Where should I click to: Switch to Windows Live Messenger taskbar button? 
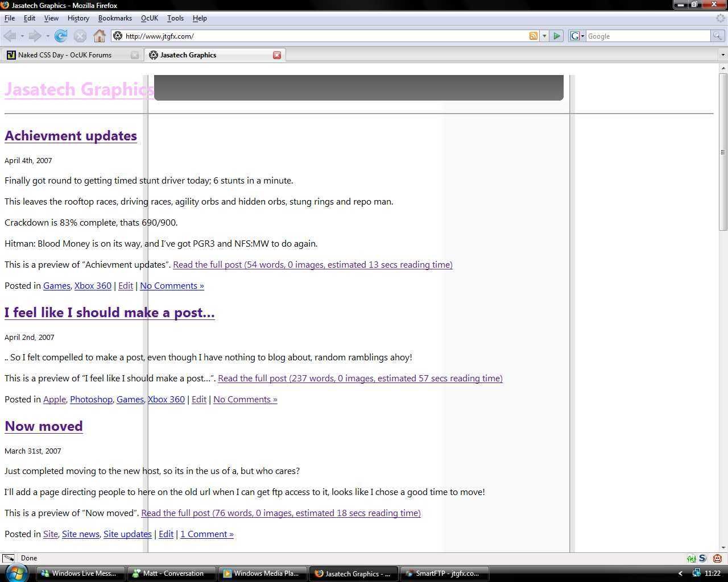click(80, 573)
